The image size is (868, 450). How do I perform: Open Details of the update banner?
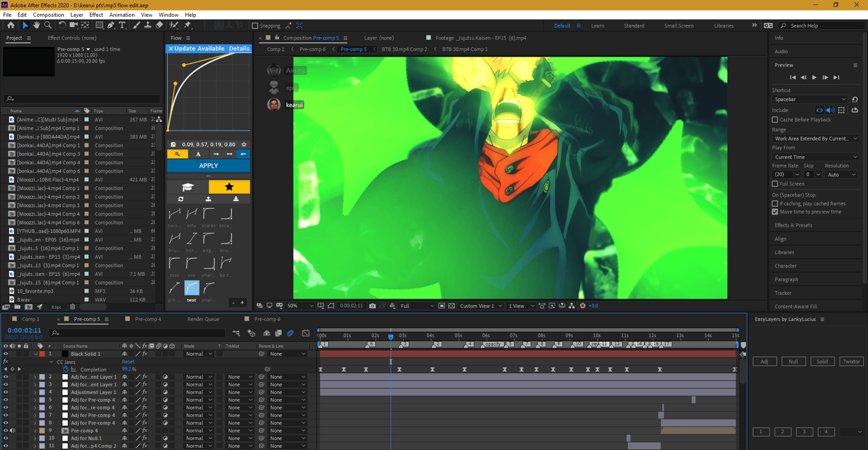pyautogui.click(x=239, y=49)
